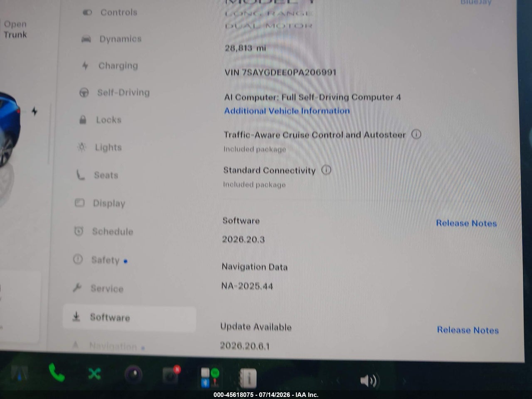The height and width of the screenshot is (399, 532).
Task: Open the Schedule menu
Action: pyautogui.click(x=103, y=232)
